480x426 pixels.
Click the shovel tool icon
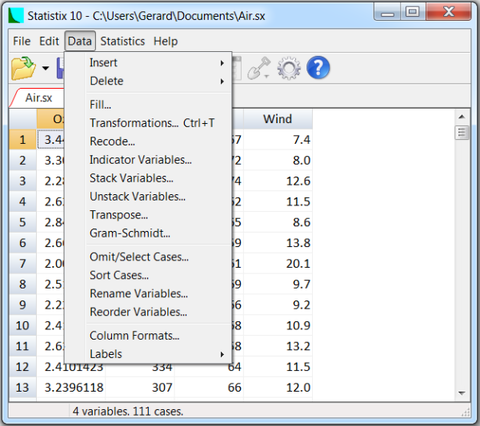pyautogui.click(x=259, y=68)
